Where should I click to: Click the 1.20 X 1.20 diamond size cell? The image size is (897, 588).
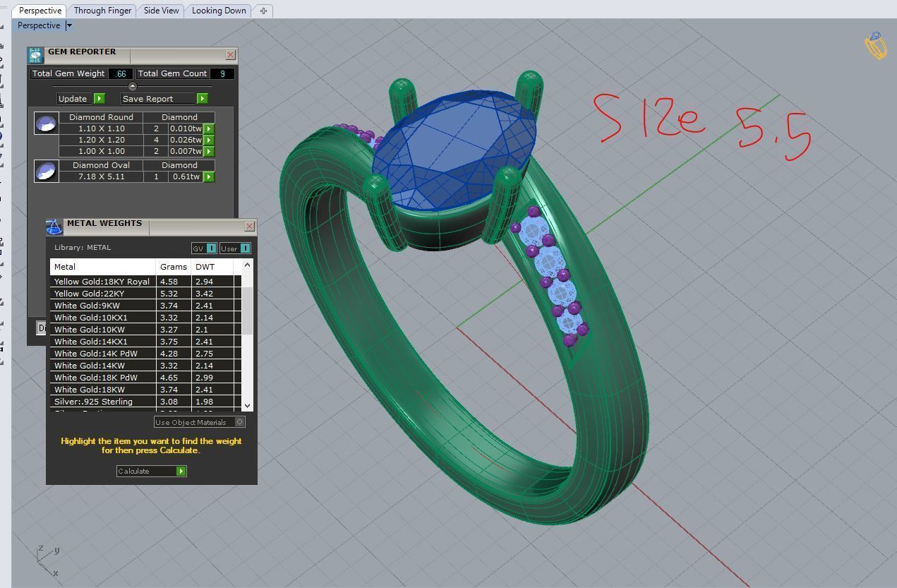(x=101, y=140)
